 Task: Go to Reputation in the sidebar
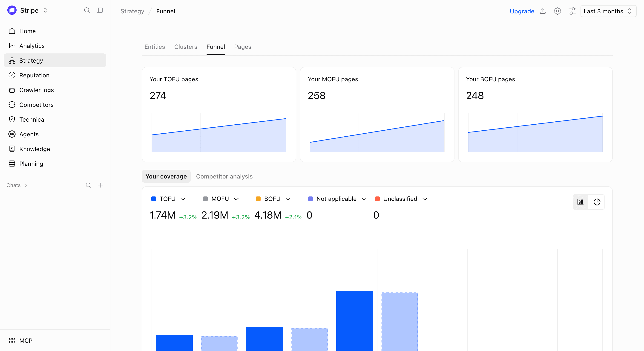click(55, 75)
